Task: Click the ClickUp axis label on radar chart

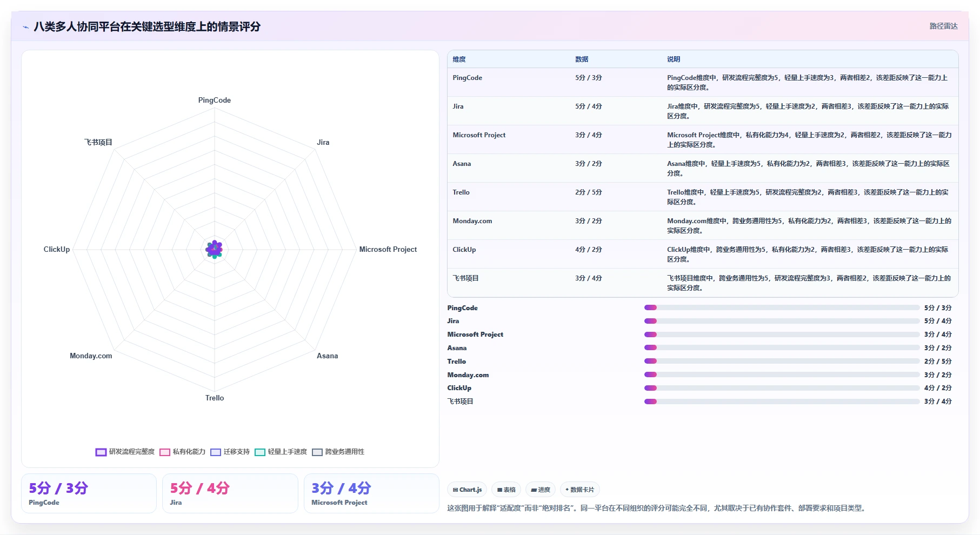Action: [x=57, y=249]
